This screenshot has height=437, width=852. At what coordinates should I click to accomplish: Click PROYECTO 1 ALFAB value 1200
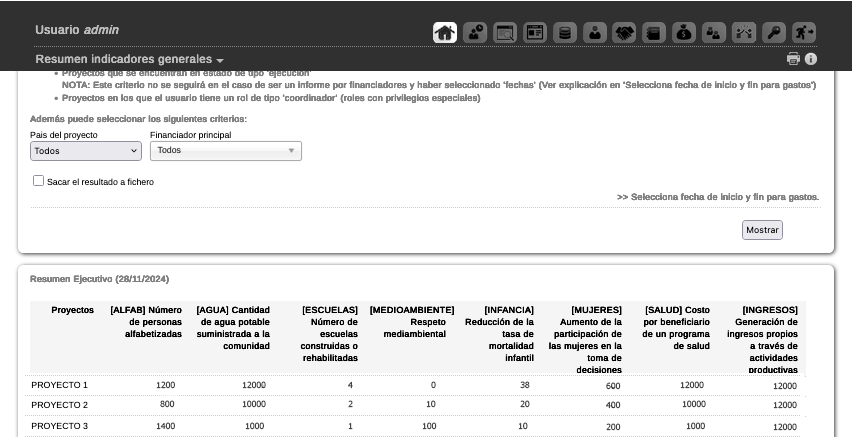pyautogui.click(x=165, y=385)
